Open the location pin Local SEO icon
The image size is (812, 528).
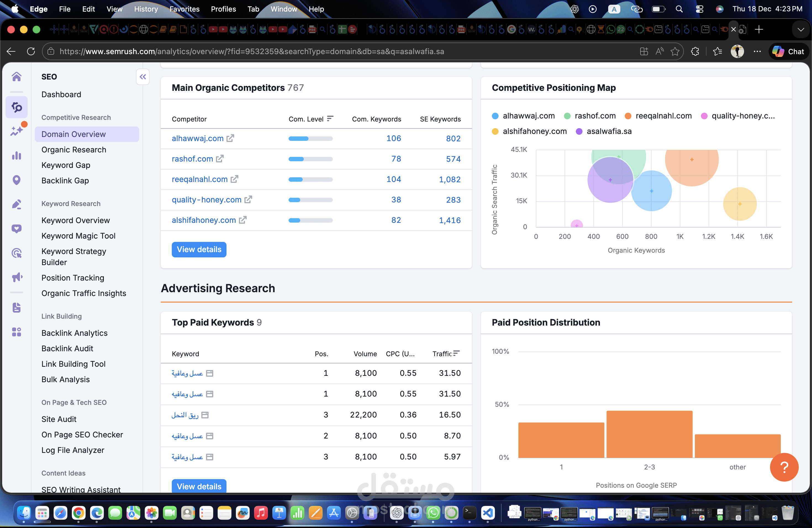pyautogui.click(x=16, y=180)
